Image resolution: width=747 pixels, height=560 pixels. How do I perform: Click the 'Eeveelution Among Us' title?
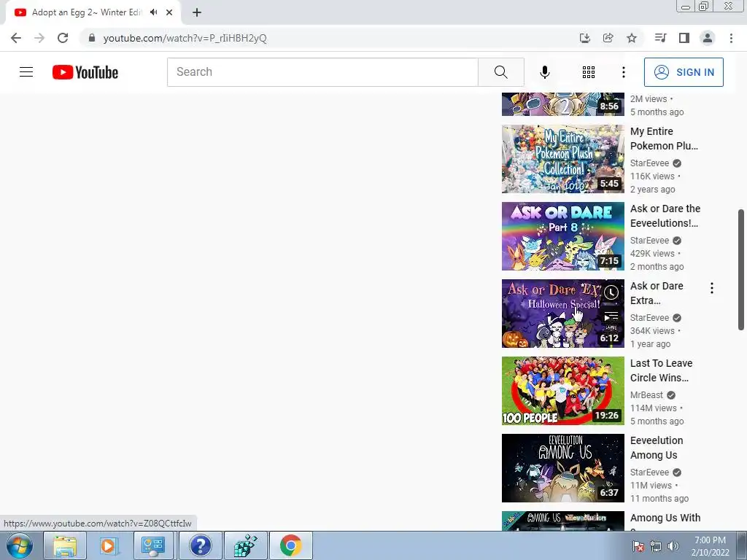(x=657, y=448)
